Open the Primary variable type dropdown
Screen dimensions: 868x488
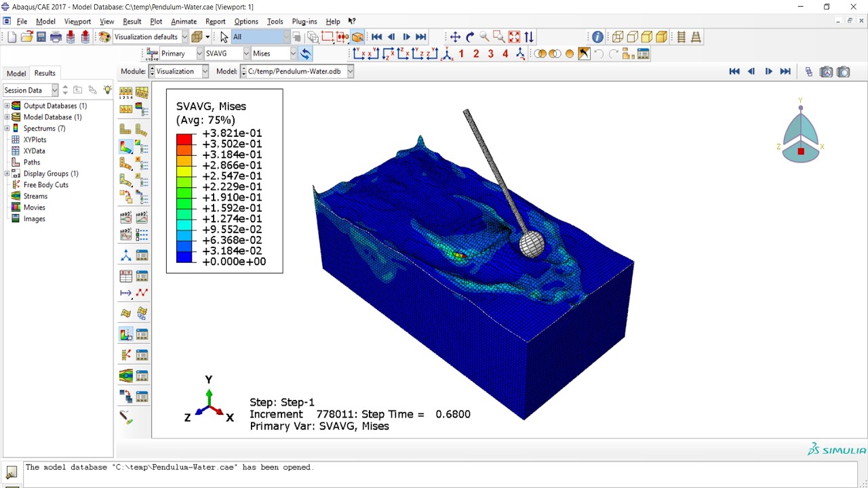(199, 54)
